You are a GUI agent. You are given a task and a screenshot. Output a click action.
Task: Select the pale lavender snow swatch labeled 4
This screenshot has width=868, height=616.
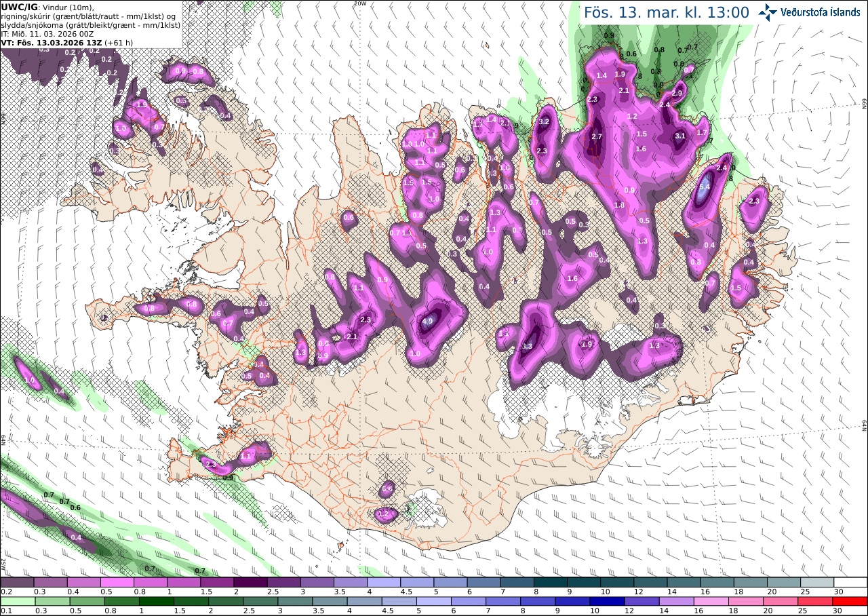click(384, 582)
